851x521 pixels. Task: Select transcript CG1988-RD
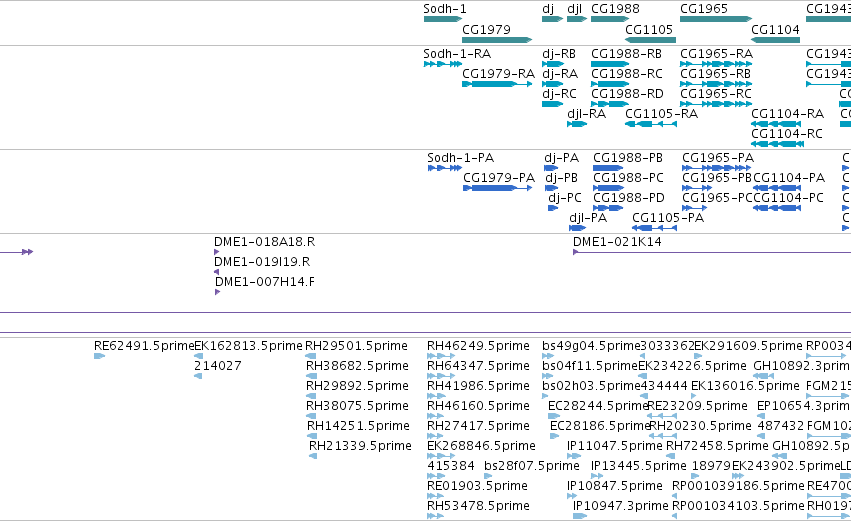(x=610, y=104)
